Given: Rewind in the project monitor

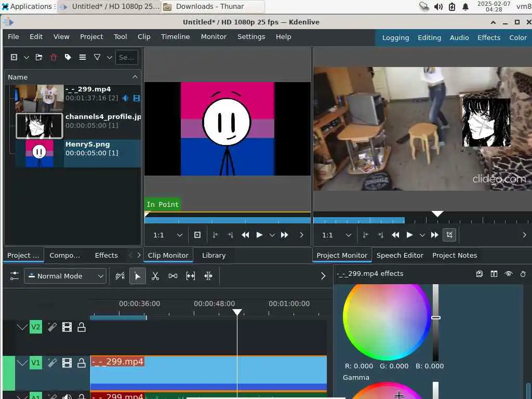Looking at the screenshot, I should click(395, 235).
